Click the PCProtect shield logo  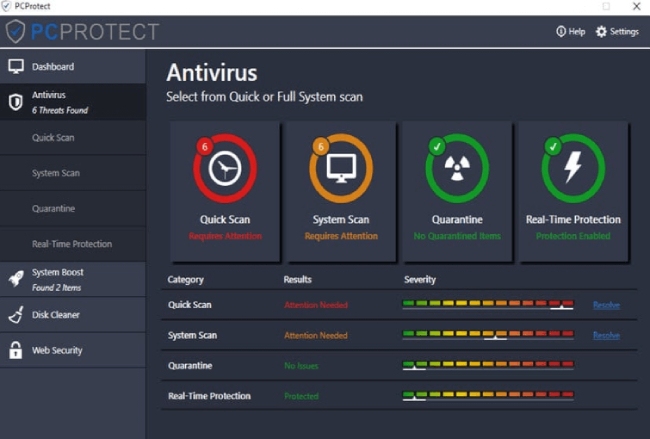coord(16,32)
